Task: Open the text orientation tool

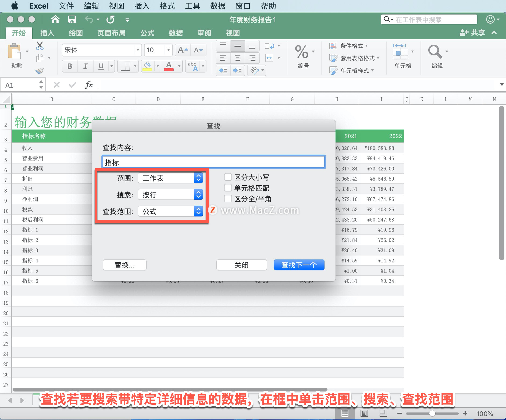Action: (x=254, y=70)
